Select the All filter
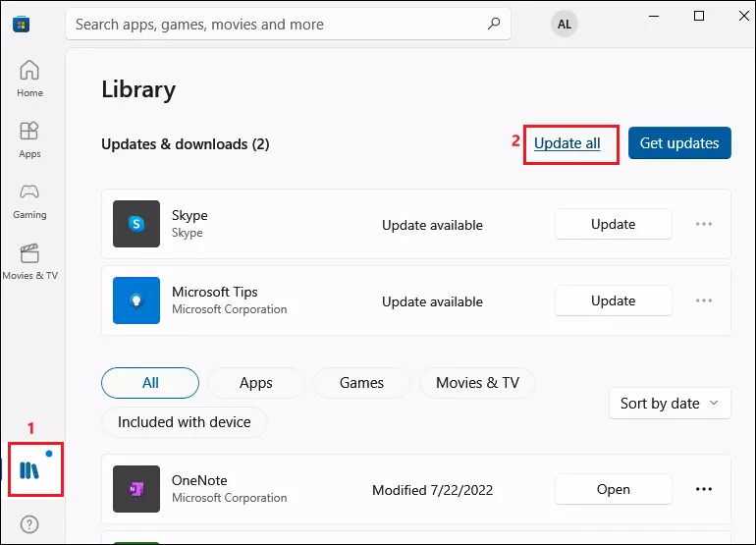 (150, 383)
